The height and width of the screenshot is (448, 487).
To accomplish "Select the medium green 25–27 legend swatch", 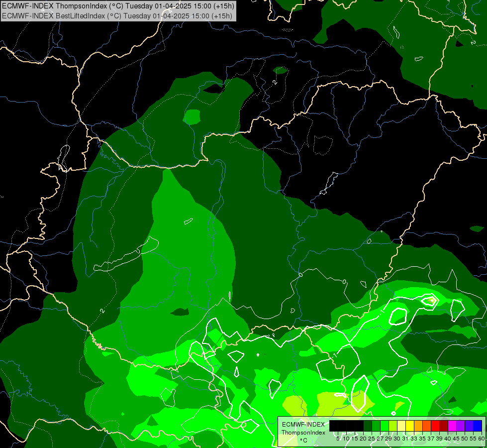I will (x=376, y=426).
